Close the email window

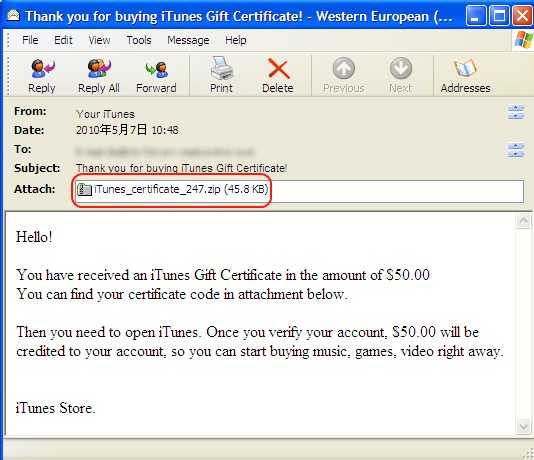click(522, 15)
